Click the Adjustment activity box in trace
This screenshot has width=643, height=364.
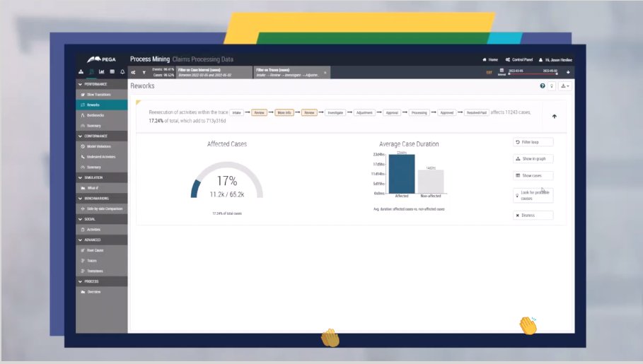point(364,112)
